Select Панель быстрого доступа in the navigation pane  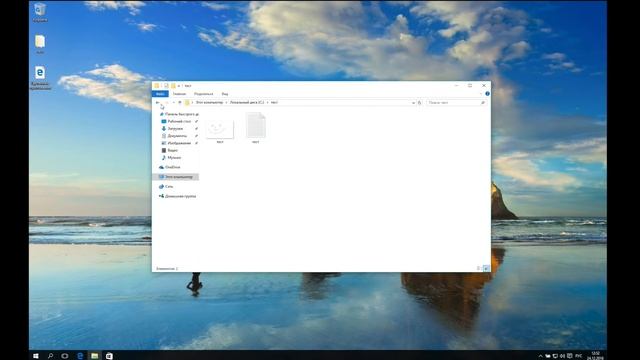179,114
